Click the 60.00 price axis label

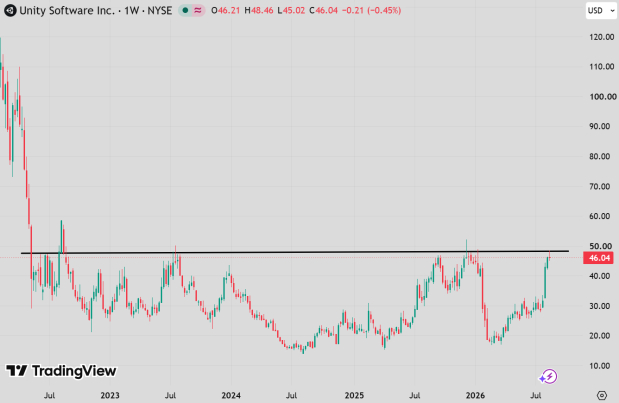[599, 216]
